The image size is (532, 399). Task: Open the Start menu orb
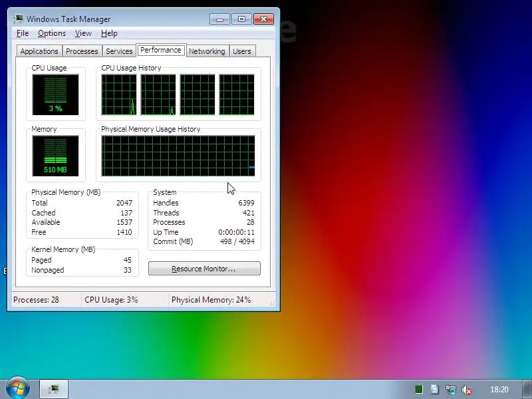coord(18,388)
